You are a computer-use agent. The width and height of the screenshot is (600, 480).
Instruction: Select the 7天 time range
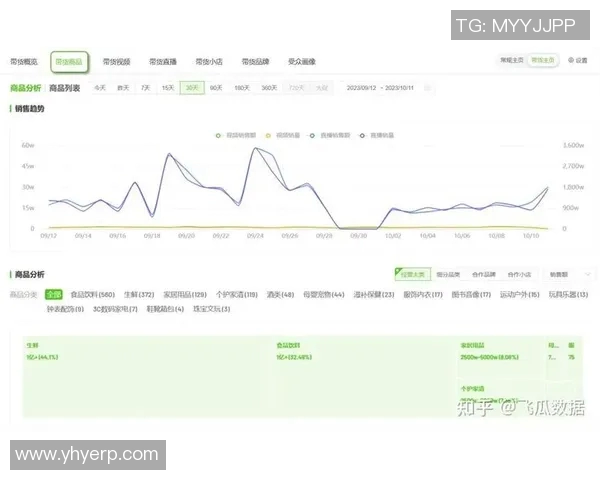(x=146, y=88)
